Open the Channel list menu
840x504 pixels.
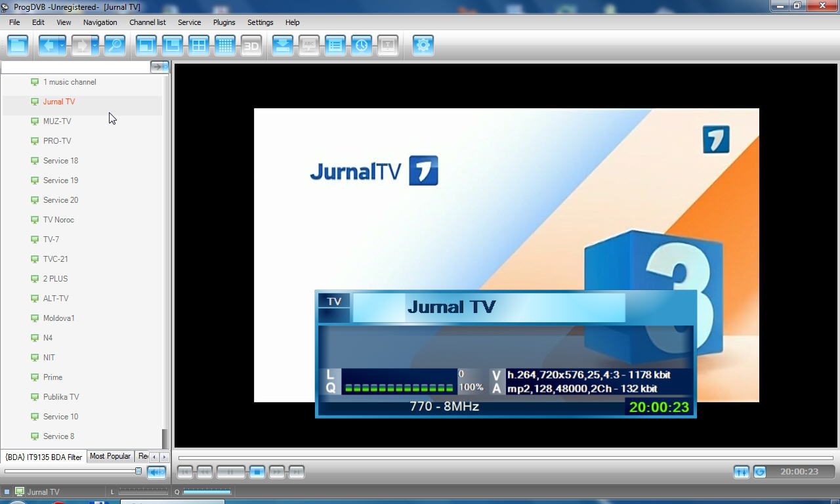coord(148,22)
